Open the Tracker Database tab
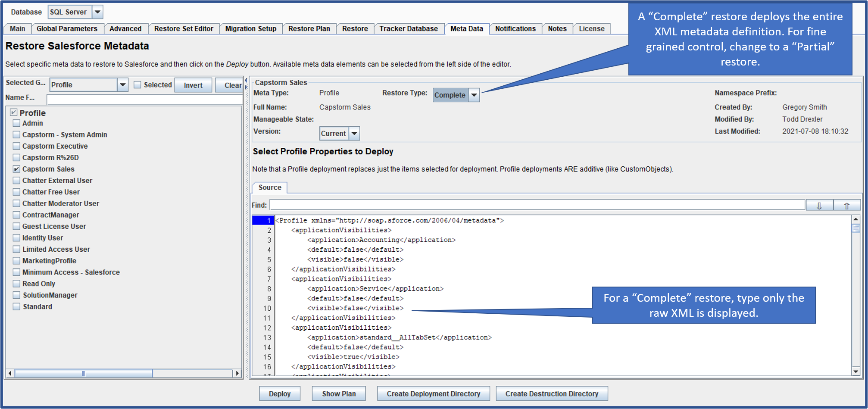Viewport: 868px width, 409px height. [409, 28]
